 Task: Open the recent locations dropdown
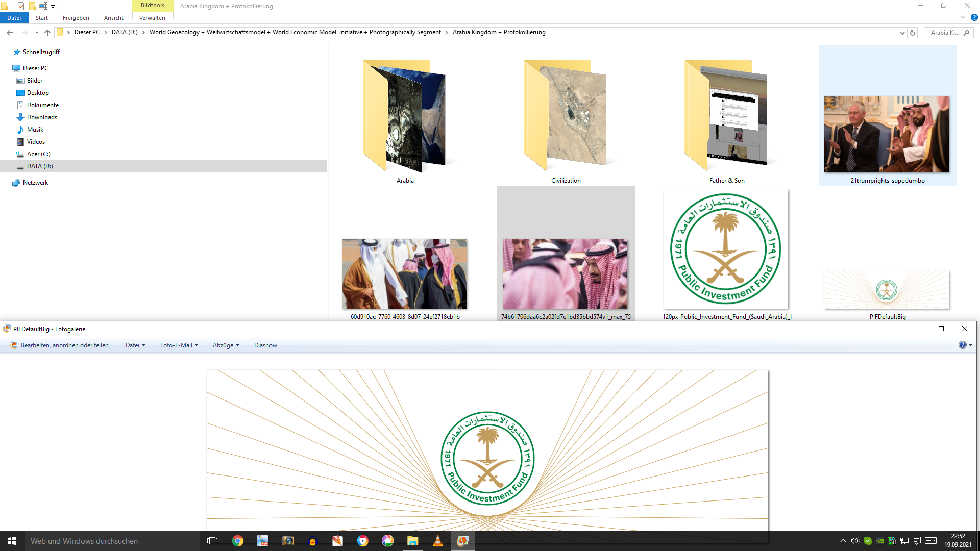coord(37,32)
